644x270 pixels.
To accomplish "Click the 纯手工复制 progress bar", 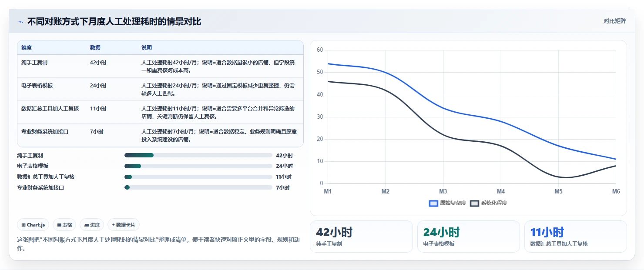I will pyautogui.click(x=198, y=155).
